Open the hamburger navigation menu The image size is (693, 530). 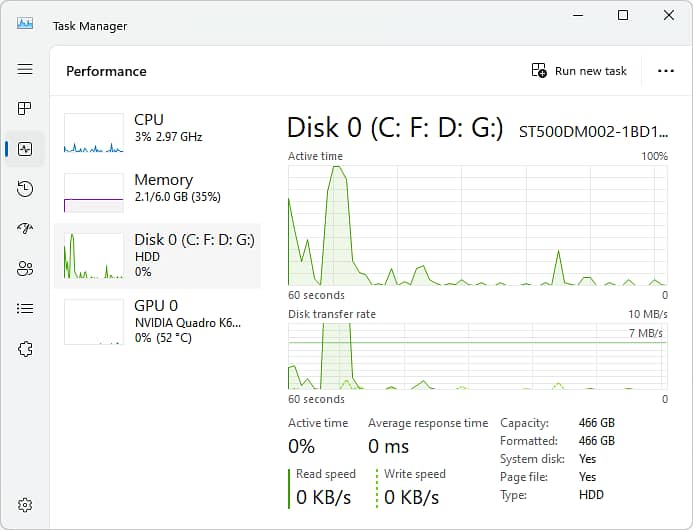25,69
